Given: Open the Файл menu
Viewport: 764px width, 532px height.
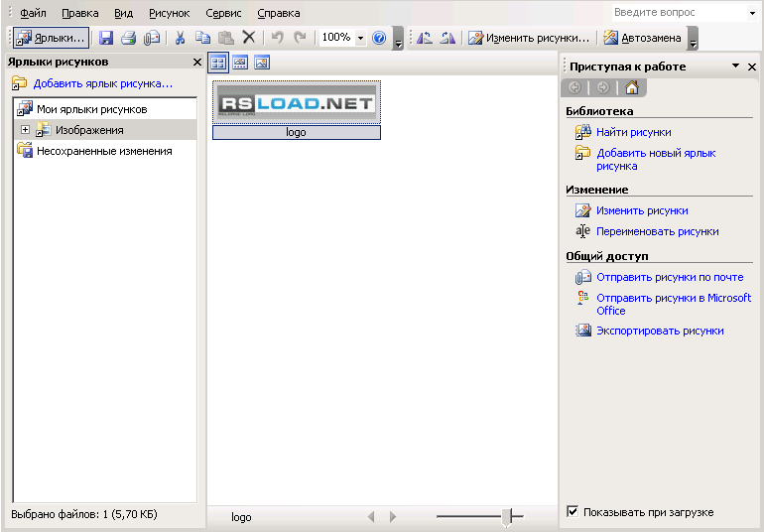Looking at the screenshot, I should coord(33,13).
